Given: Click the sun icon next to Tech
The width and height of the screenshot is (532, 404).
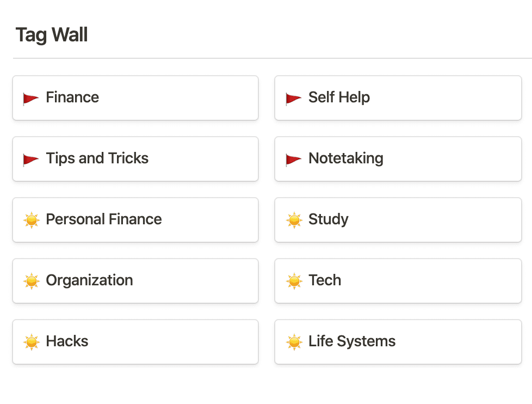Looking at the screenshot, I should point(294,281).
